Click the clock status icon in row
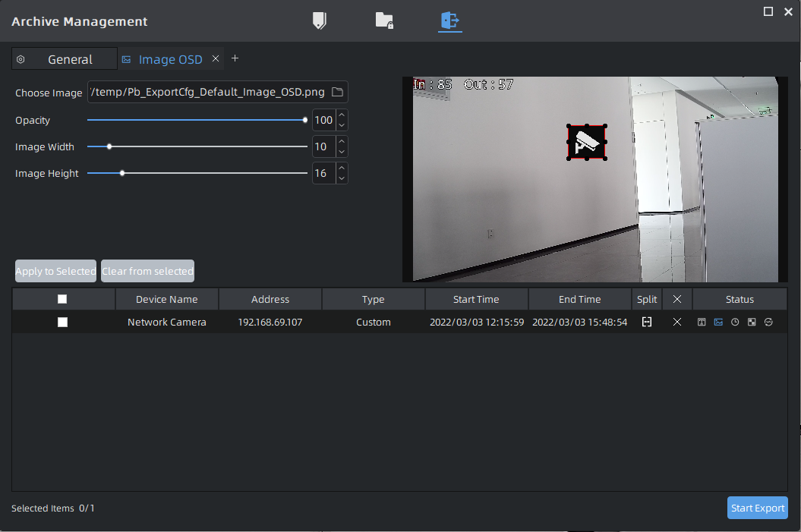The width and height of the screenshot is (801, 532). [x=735, y=322]
